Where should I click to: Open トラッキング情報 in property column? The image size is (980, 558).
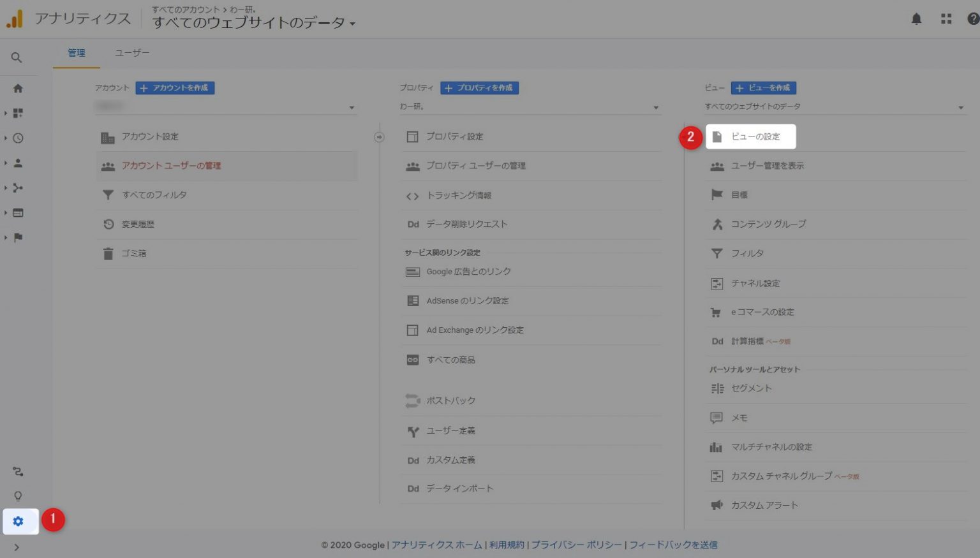[459, 196]
